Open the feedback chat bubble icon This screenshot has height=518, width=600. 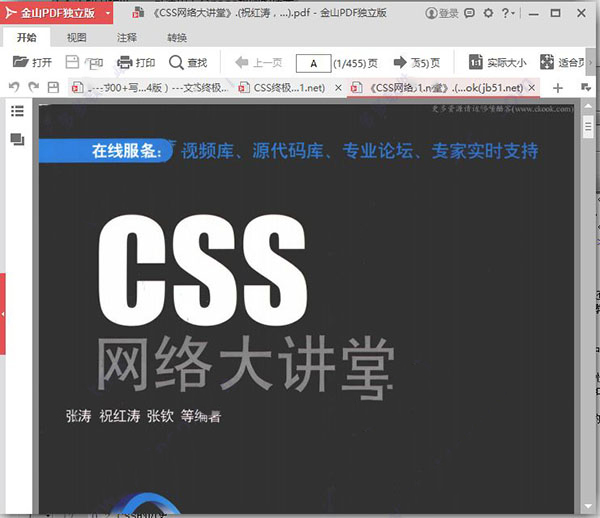click(x=469, y=13)
